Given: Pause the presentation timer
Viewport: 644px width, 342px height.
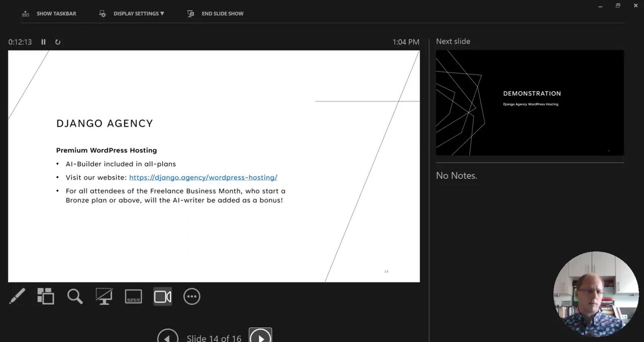Looking at the screenshot, I should 43,42.
